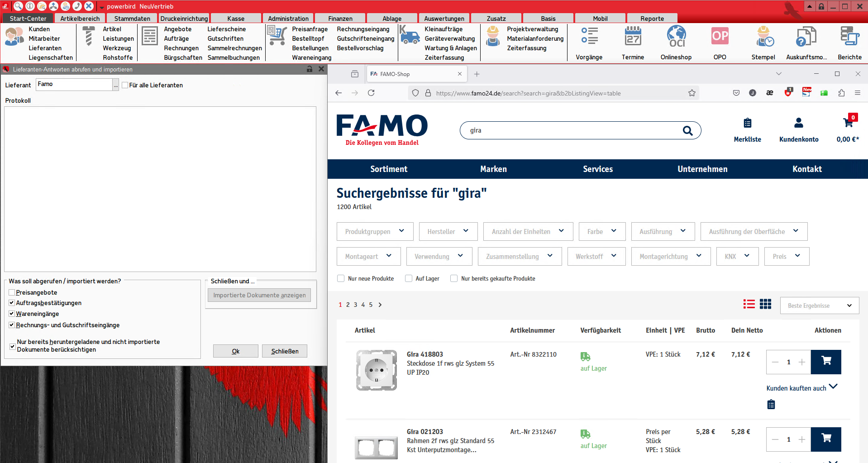The width and height of the screenshot is (868, 463).
Task: Click the blue X icon in powerbird quick toolbar
Action: [x=89, y=6]
